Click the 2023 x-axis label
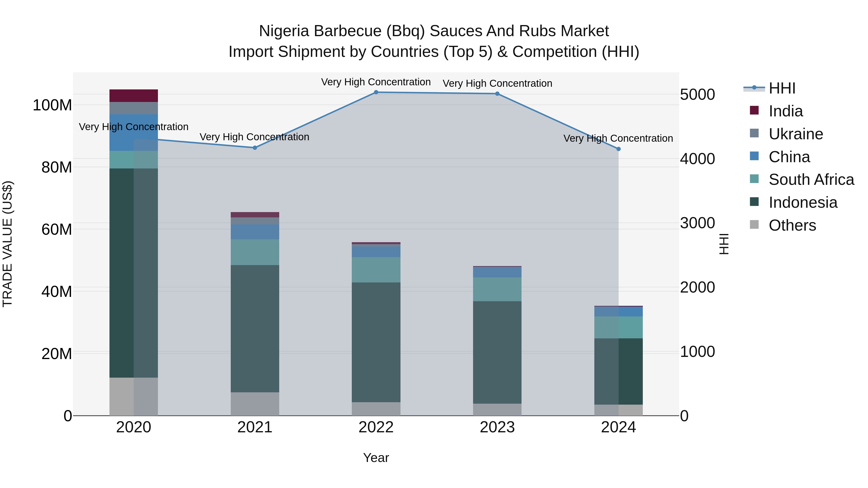Screen dimensions: 868x488 pos(497,427)
